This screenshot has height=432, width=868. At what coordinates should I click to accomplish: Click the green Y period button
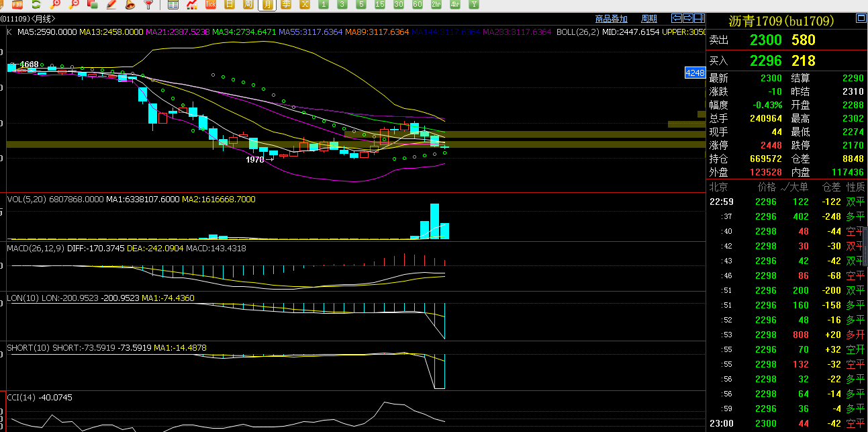(474, 4)
